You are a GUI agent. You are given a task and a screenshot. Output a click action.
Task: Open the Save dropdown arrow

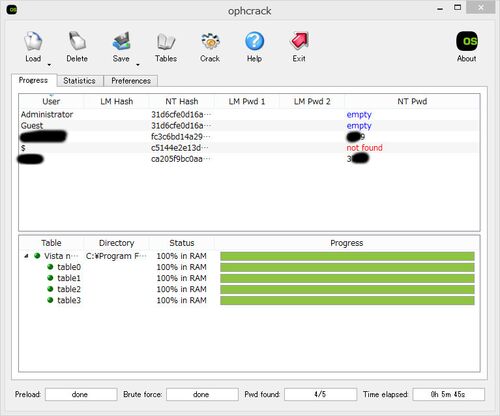click(138, 64)
